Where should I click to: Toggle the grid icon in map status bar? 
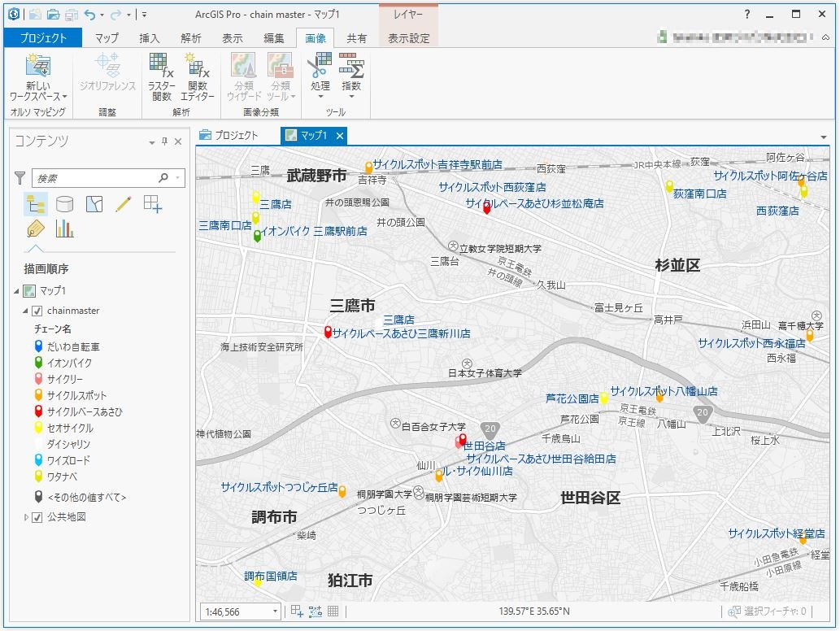[x=333, y=611]
